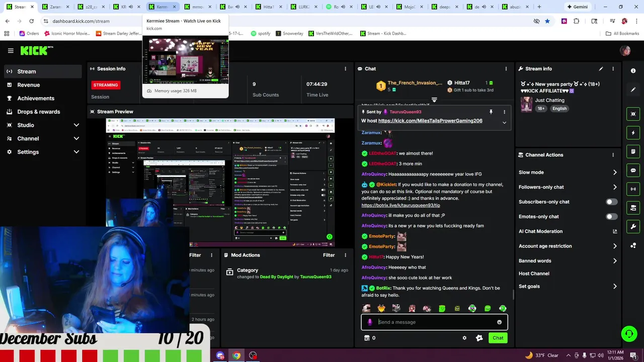Select the pencil edit tool in right toolbar
The image size is (644, 362).
tap(633, 89)
